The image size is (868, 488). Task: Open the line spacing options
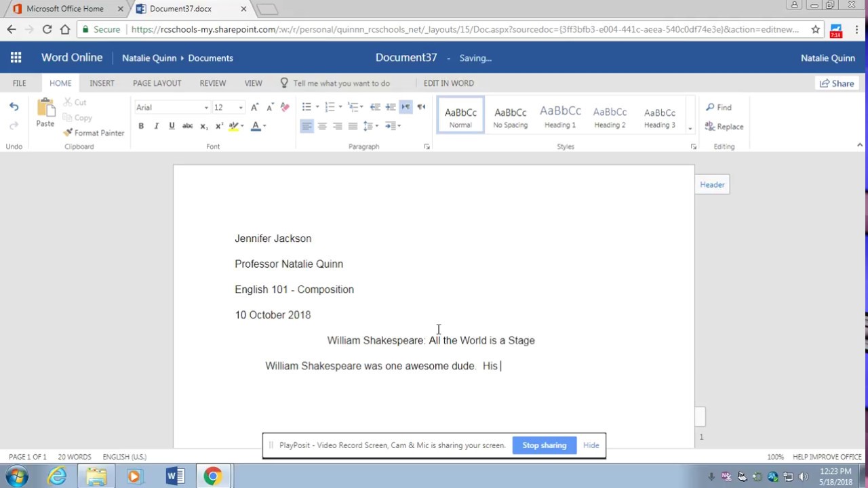370,126
